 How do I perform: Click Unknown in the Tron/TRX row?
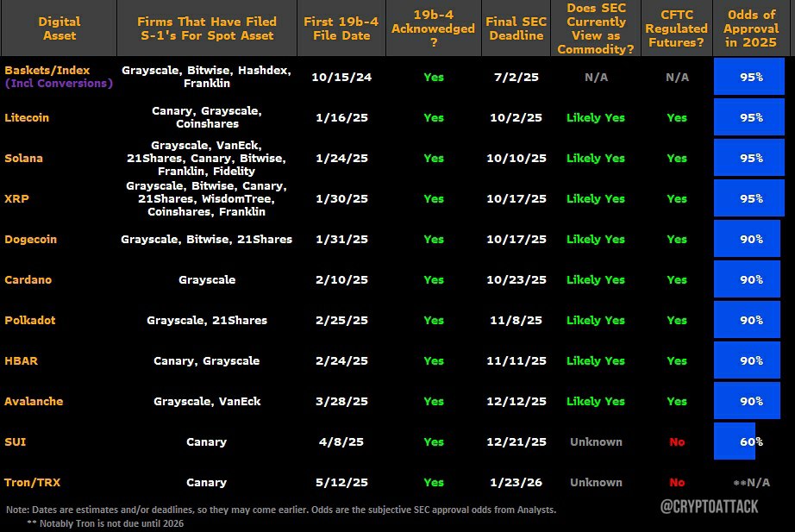596,483
